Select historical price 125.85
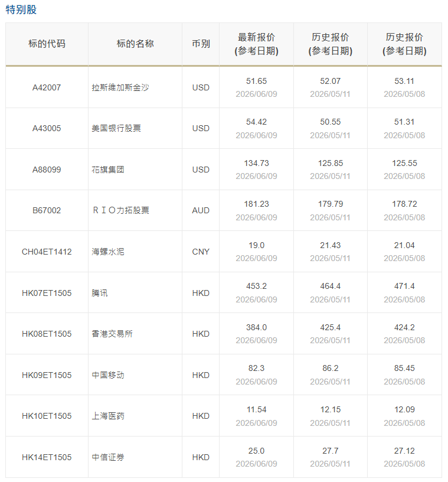Image resolution: width=448 pixels, height=482 pixels. pos(331,163)
